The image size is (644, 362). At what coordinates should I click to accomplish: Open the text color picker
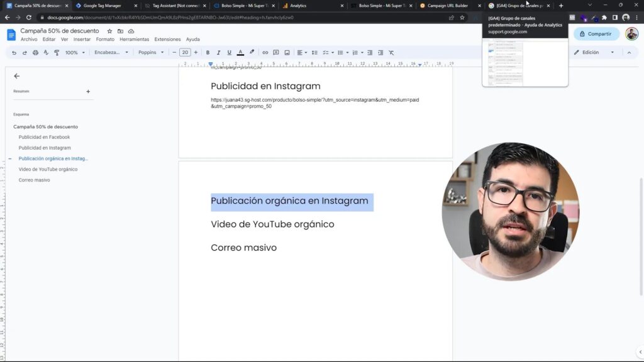tap(241, 53)
